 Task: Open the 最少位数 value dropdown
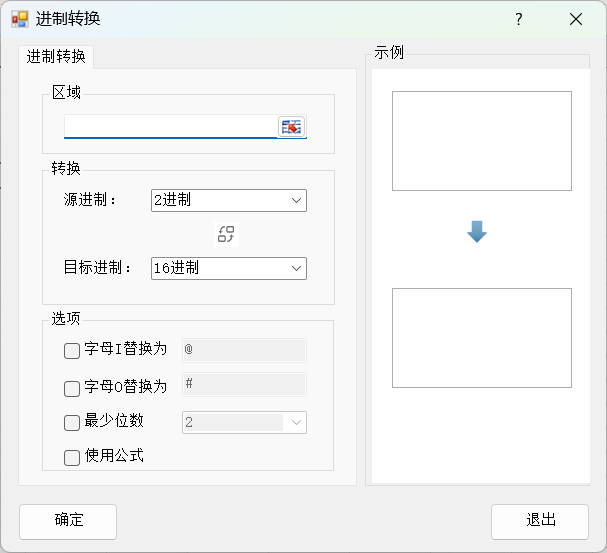click(x=295, y=423)
